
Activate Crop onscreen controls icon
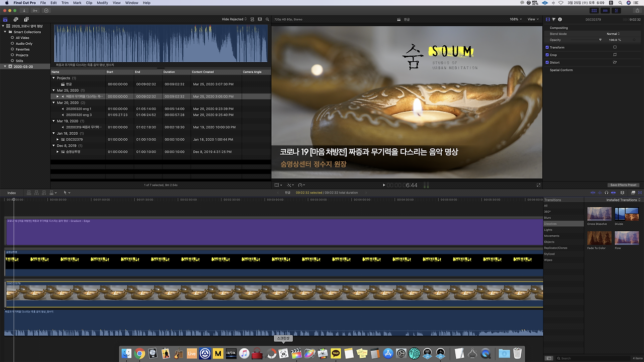(x=615, y=55)
